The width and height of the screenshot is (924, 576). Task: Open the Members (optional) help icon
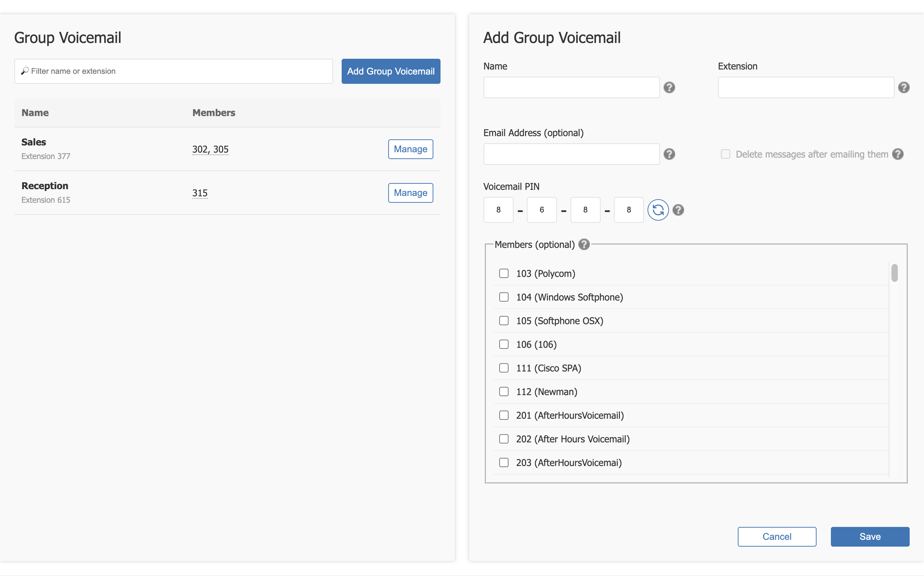[584, 245]
